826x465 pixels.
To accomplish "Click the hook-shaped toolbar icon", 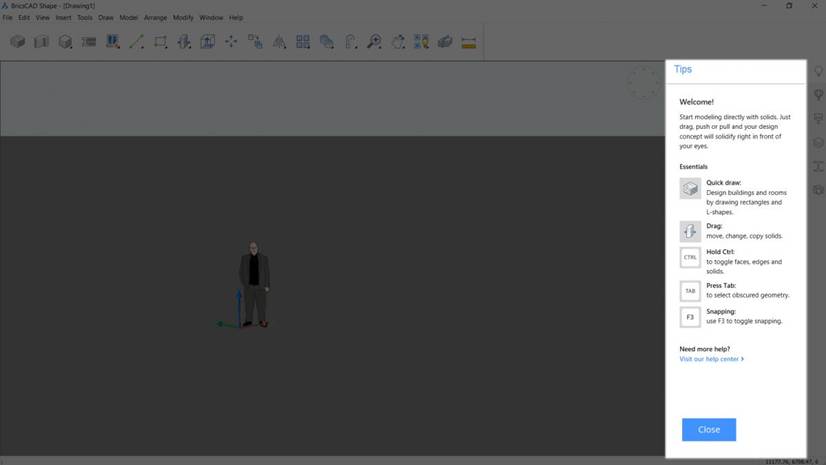I will tap(351, 42).
